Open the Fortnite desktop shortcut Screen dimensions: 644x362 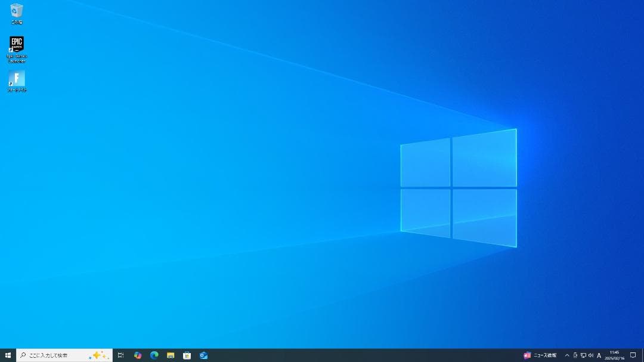(x=17, y=80)
